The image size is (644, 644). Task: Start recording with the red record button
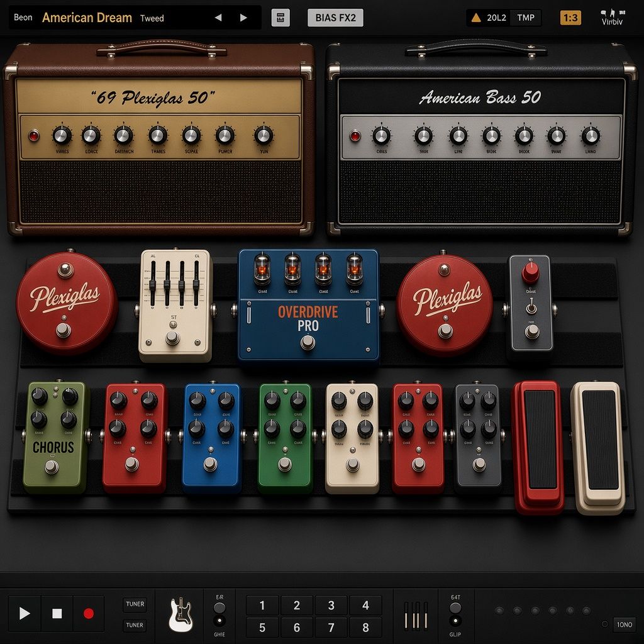[x=89, y=613]
